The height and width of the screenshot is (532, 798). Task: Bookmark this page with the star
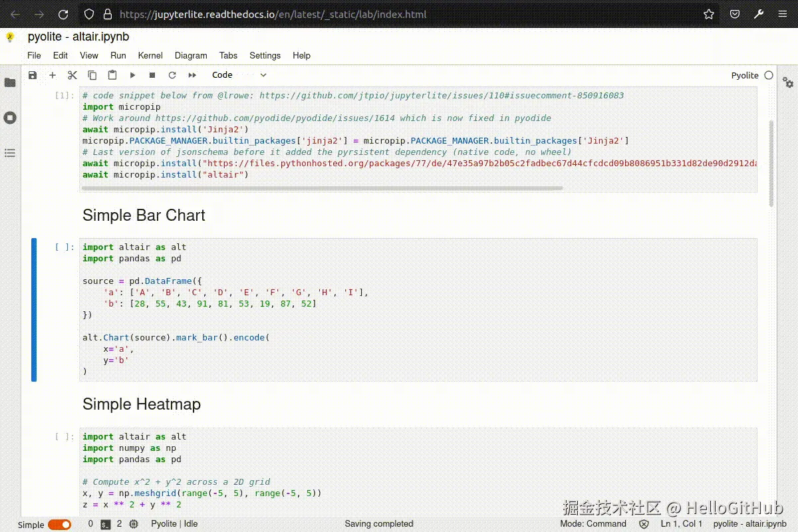pyautogui.click(x=709, y=14)
